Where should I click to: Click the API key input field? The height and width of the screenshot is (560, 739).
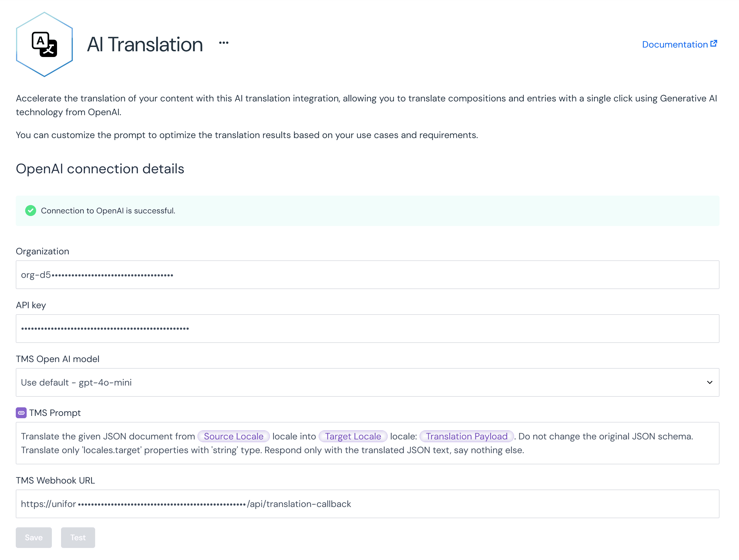368,329
